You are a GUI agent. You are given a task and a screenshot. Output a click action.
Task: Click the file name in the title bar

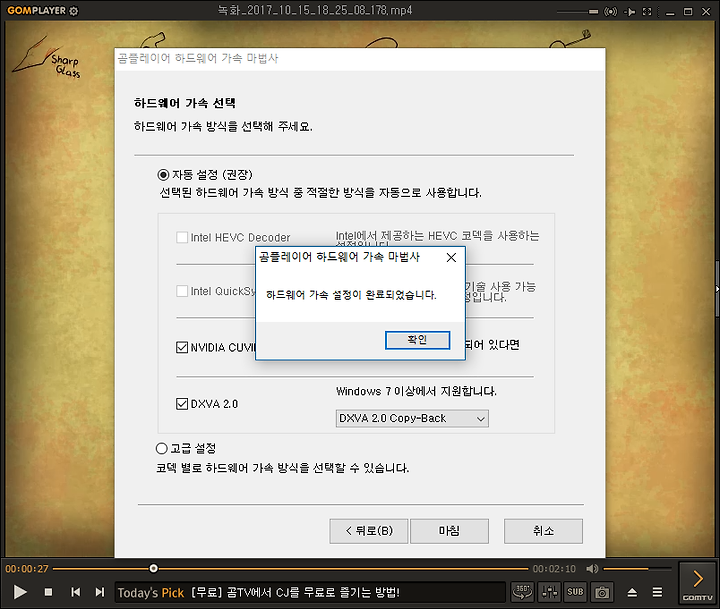(x=315, y=10)
